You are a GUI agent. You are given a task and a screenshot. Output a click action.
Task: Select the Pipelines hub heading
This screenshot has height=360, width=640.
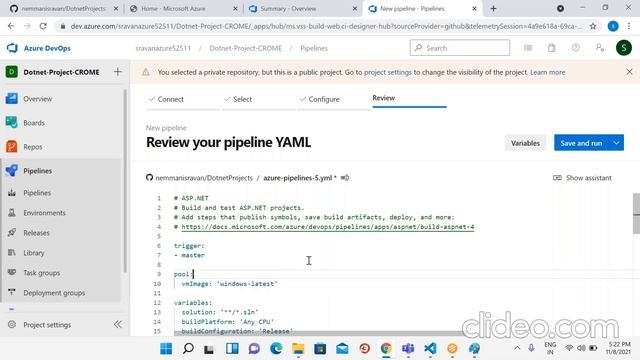38,171
